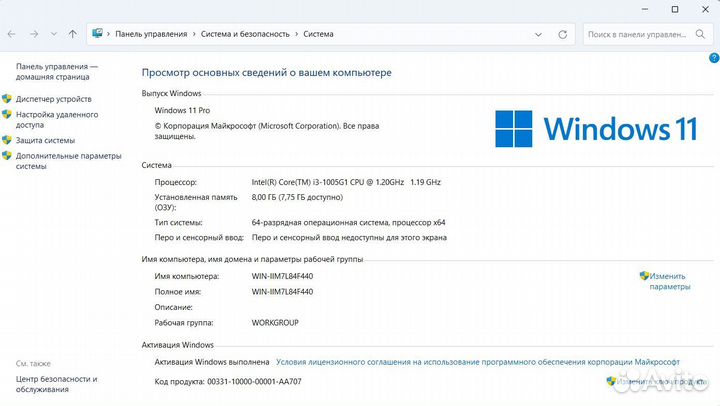Select the "Система" breadcrumb
The height and width of the screenshot is (406, 720).
click(318, 34)
